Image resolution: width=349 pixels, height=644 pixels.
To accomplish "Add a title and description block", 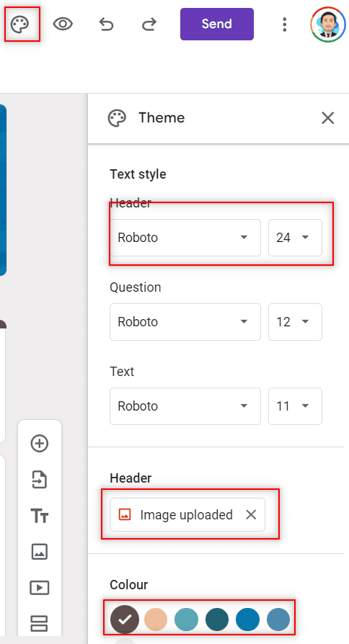I will pyautogui.click(x=40, y=515).
